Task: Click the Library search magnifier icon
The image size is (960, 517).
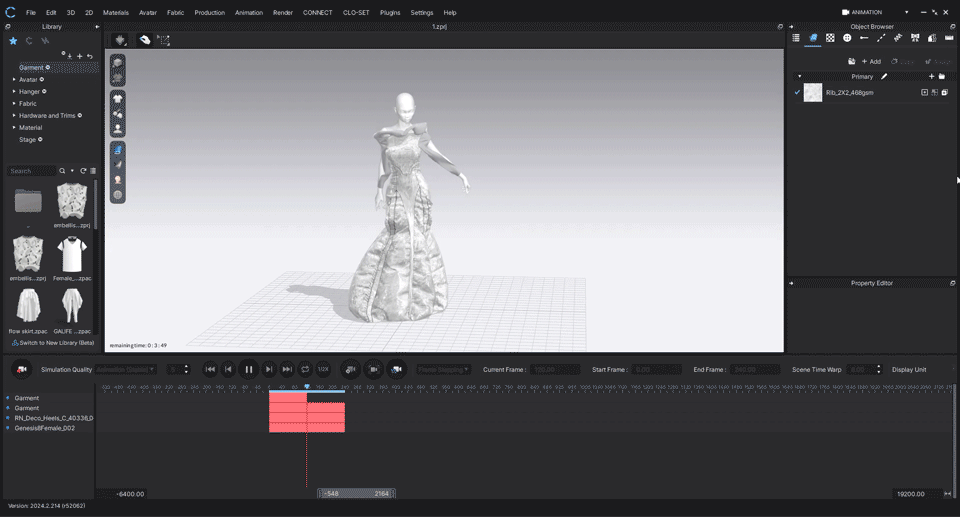Action: pyautogui.click(x=62, y=171)
